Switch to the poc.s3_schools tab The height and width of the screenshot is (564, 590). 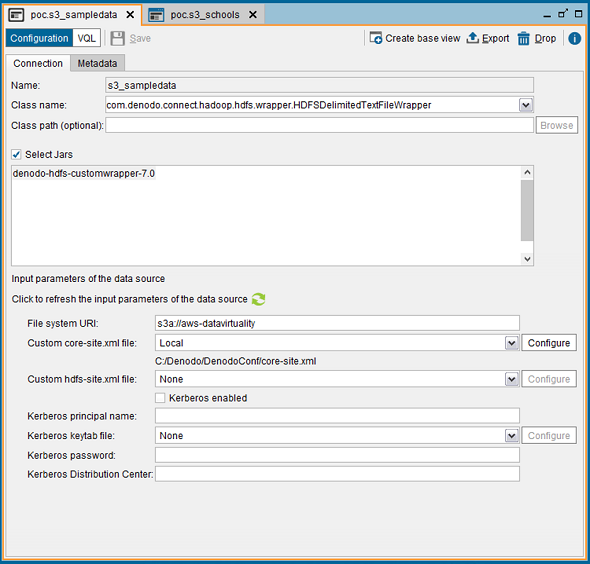pos(205,15)
